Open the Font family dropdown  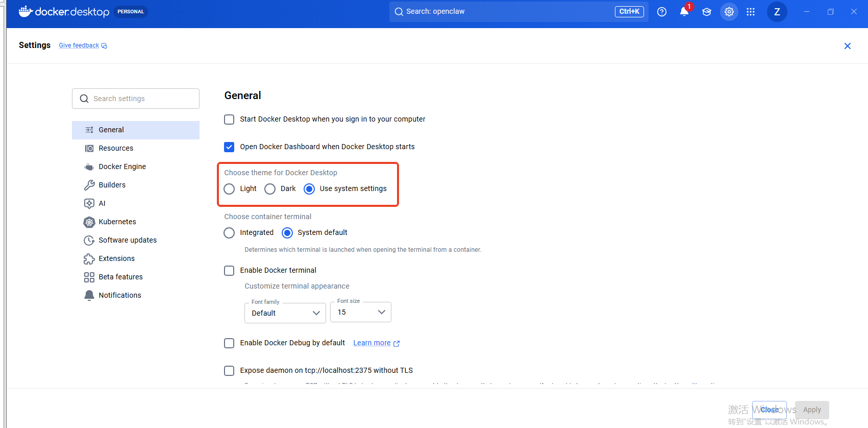(x=285, y=313)
